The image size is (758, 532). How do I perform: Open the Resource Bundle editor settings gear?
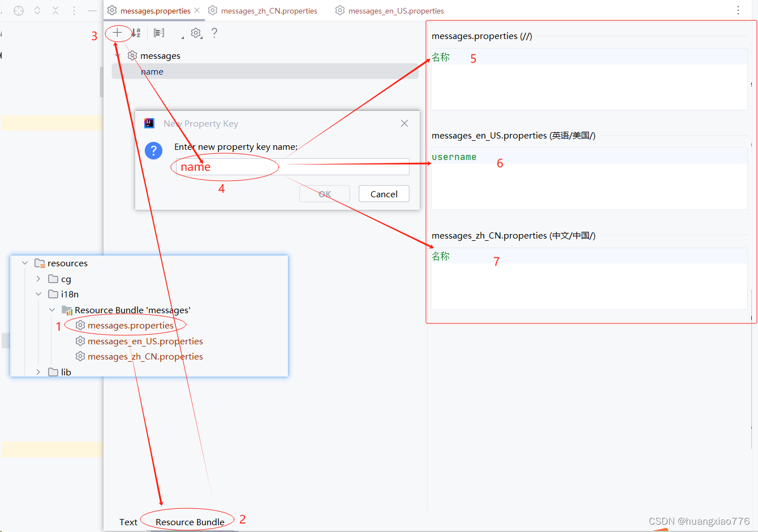(x=196, y=33)
